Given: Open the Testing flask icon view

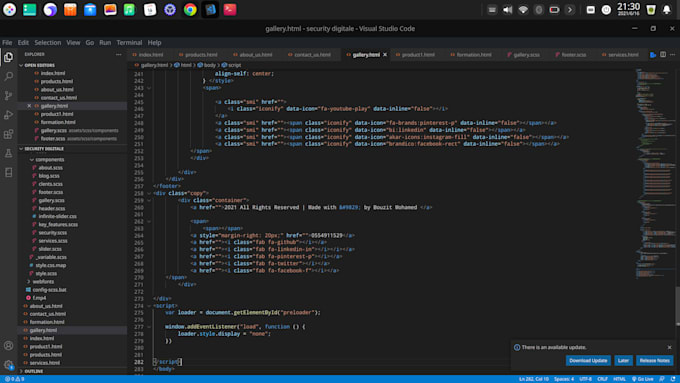Looking at the screenshot, I should [8, 153].
